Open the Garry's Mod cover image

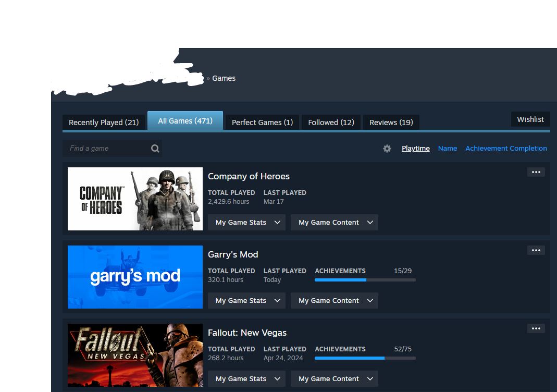[135, 277]
